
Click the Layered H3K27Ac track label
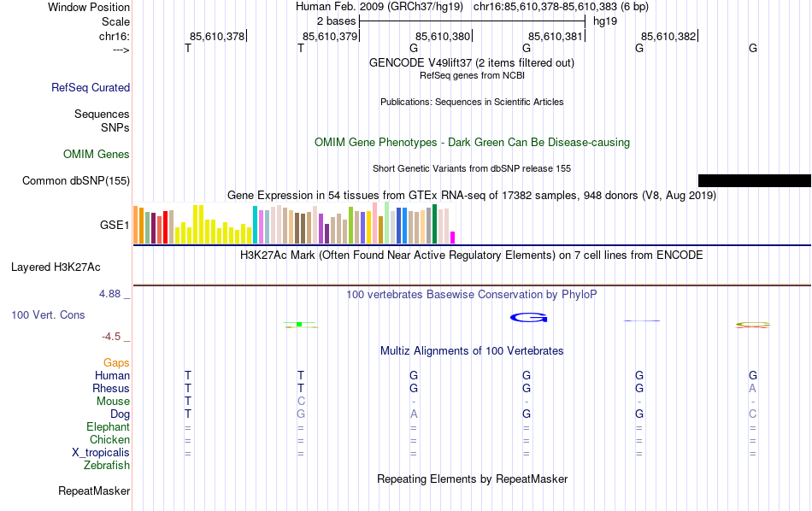[56, 267]
